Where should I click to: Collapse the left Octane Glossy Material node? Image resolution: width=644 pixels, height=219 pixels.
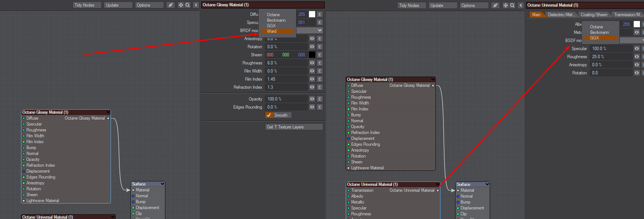coord(108,112)
